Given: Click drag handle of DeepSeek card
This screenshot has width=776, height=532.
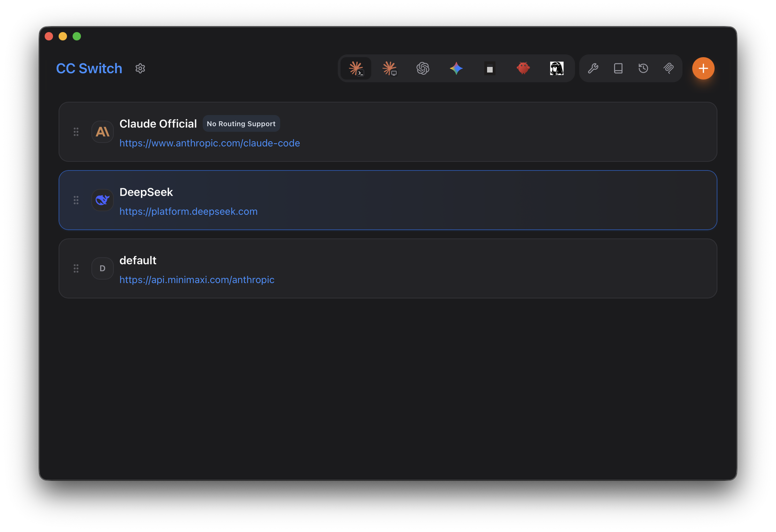Looking at the screenshot, I should [76, 200].
